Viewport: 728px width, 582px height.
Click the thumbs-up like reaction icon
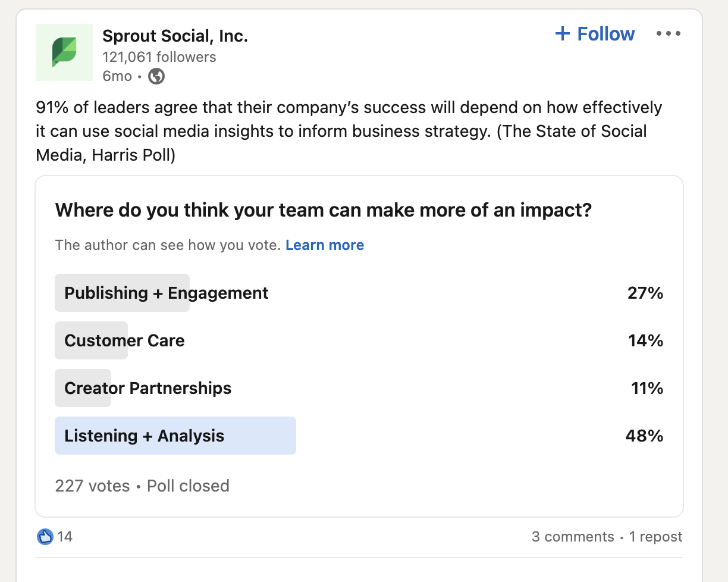[x=45, y=537]
